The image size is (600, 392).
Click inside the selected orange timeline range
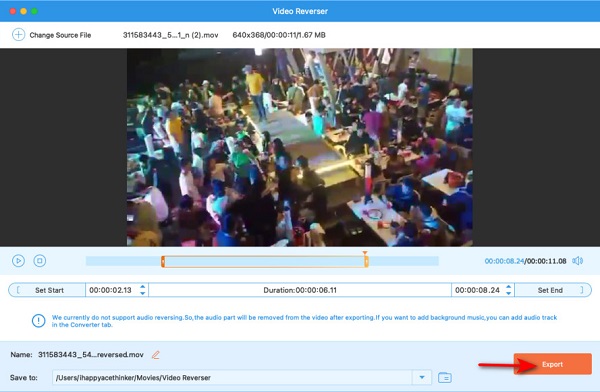[264, 261]
